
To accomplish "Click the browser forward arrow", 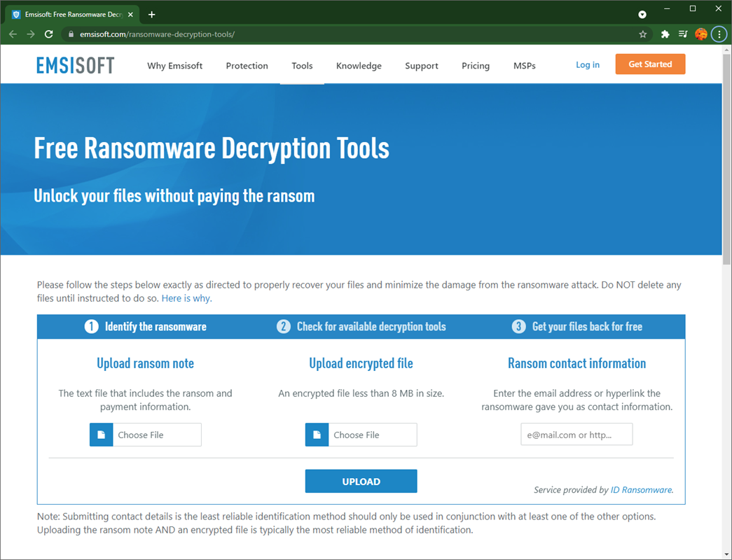I will click(x=31, y=34).
